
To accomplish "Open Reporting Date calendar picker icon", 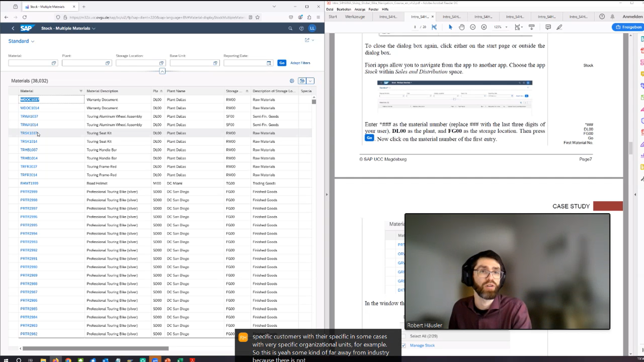I will (269, 63).
